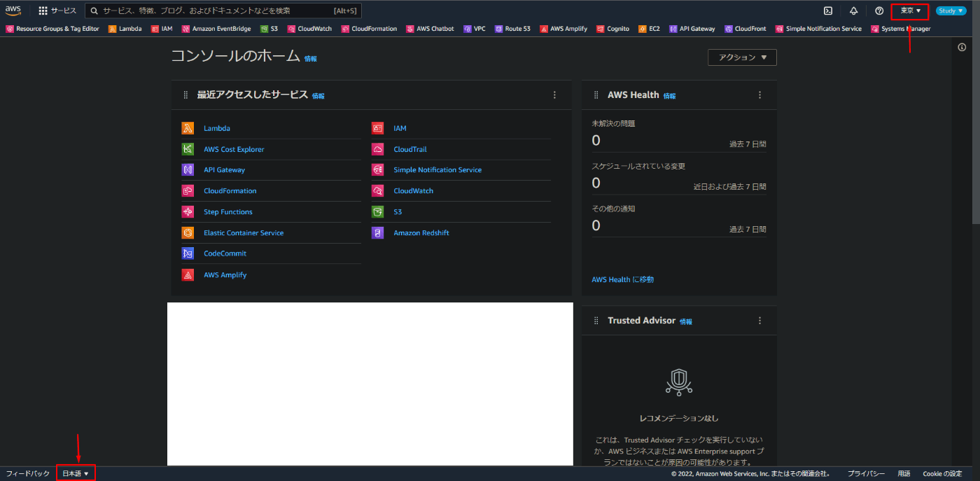980x481 pixels.
Task: Click the IAM icon in recent services list
Action: pyautogui.click(x=378, y=128)
